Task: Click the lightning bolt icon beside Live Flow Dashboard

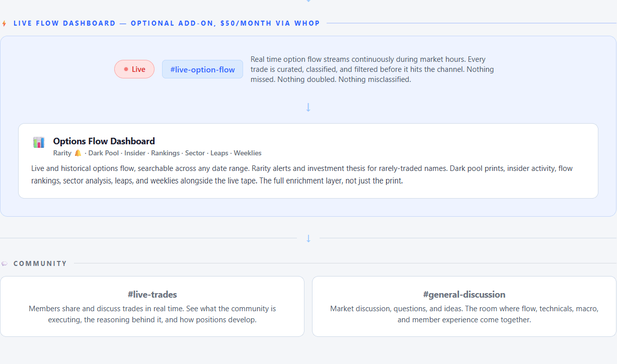Action: (5, 23)
